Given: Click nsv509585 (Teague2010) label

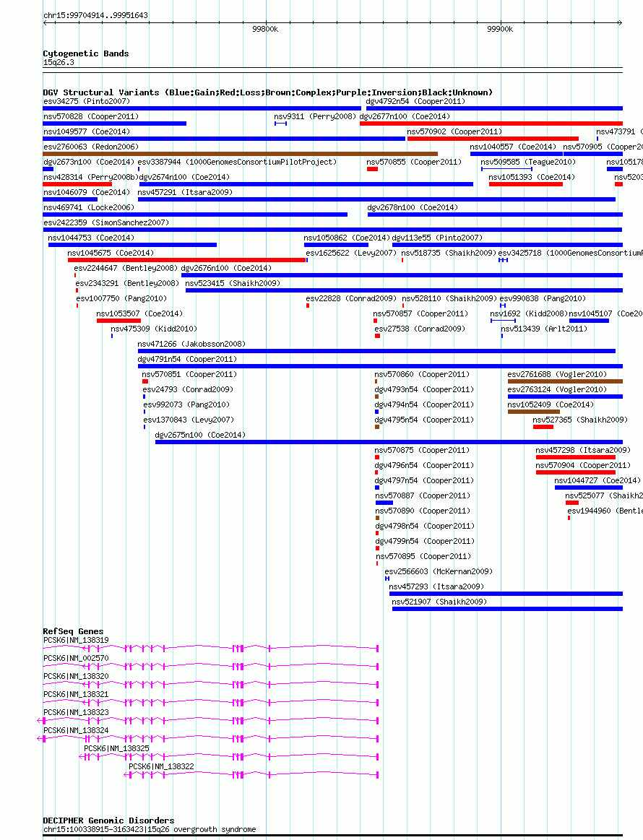Looking at the screenshot, I should coord(528,162).
